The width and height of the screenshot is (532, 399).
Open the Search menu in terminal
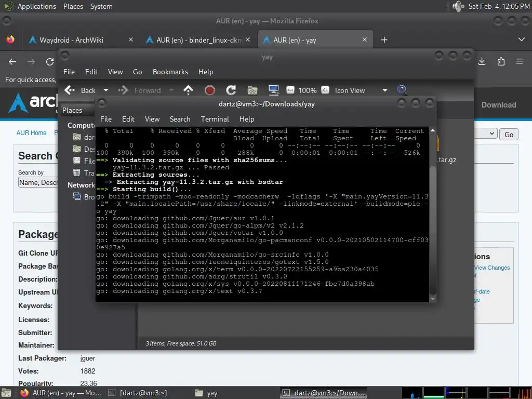coord(180,119)
